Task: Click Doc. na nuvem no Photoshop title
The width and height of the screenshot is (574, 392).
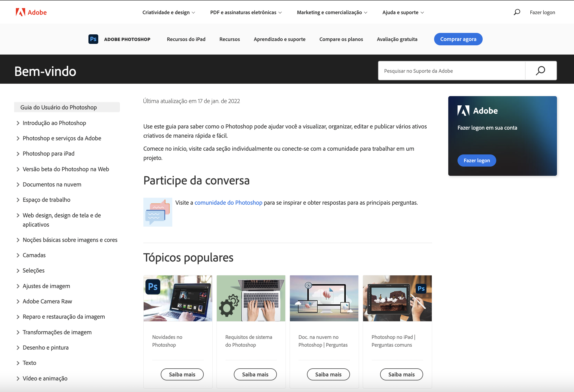Action: (x=323, y=341)
